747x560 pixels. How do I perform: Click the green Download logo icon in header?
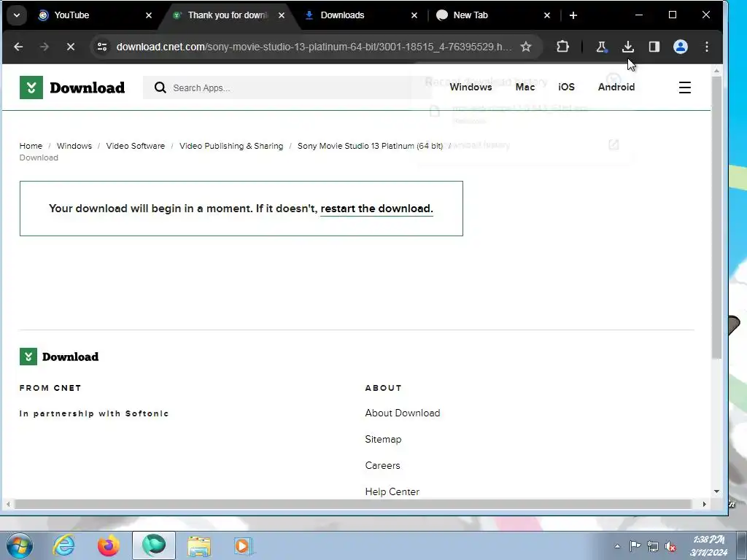31,87
